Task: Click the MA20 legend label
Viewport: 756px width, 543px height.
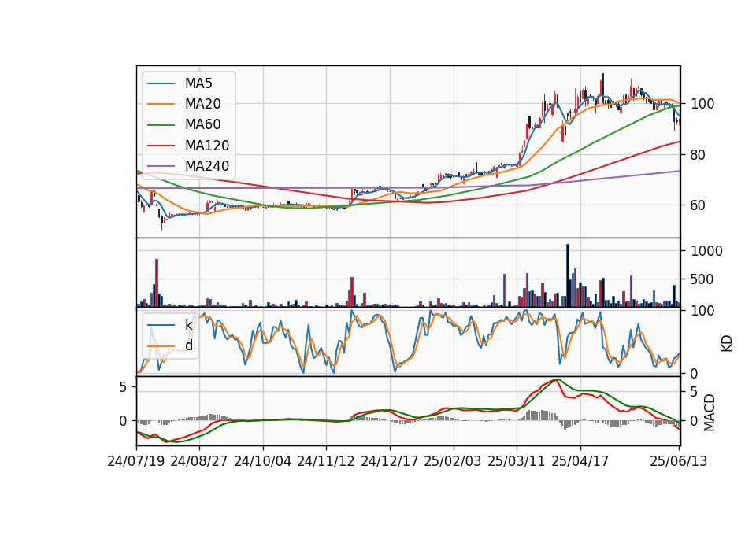Action: click(x=203, y=104)
